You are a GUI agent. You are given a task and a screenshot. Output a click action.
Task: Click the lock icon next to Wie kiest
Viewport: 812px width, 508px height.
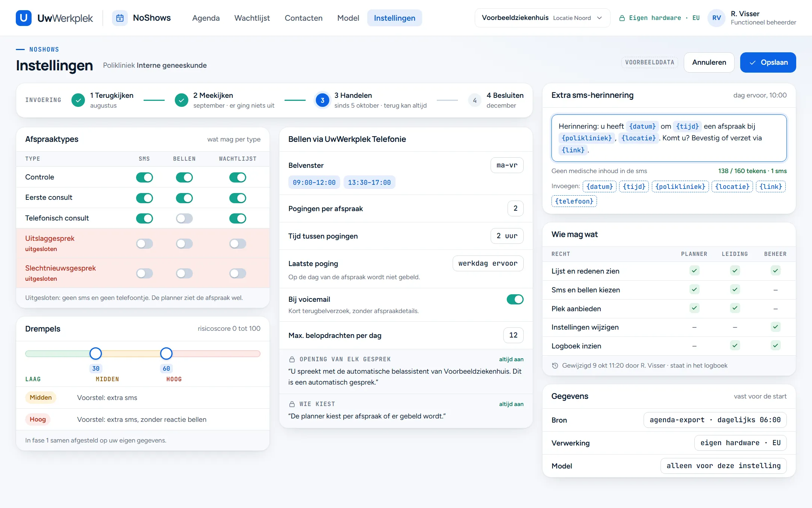(292, 404)
